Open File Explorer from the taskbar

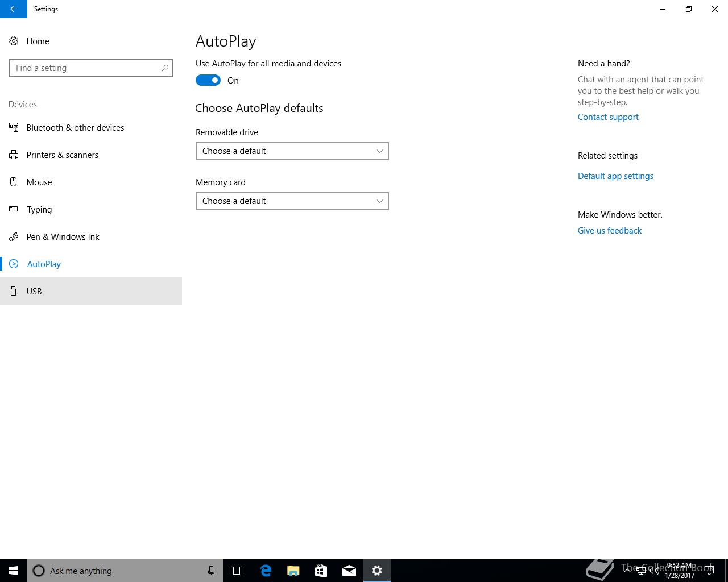(293, 571)
